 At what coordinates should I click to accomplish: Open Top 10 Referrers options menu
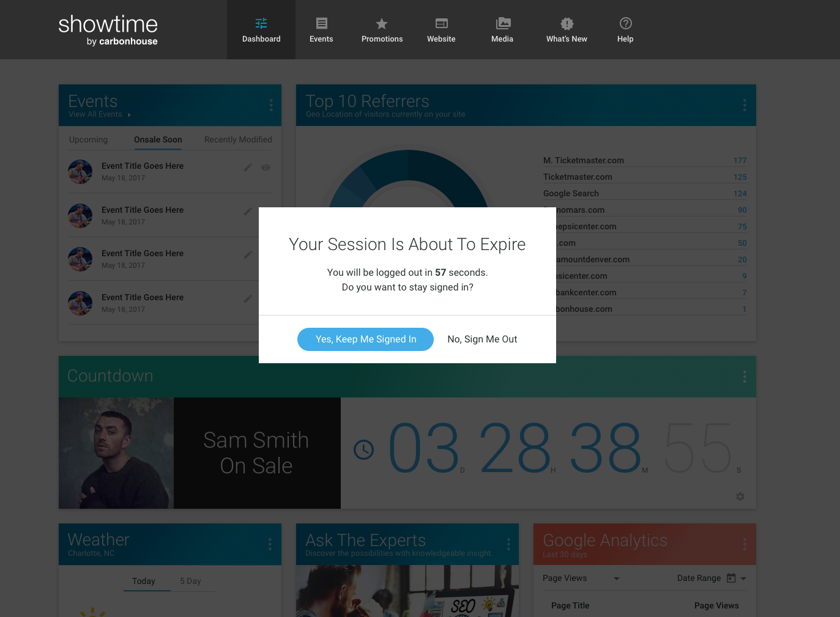click(745, 105)
